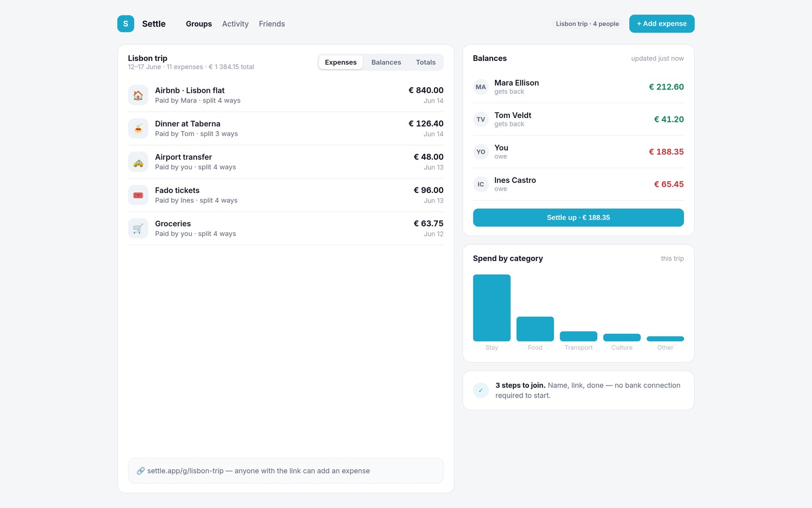812x508 pixels.
Task: Click Ines Castro's € 65.45 balance
Action: pyautogui.click(x=669, y=184)
